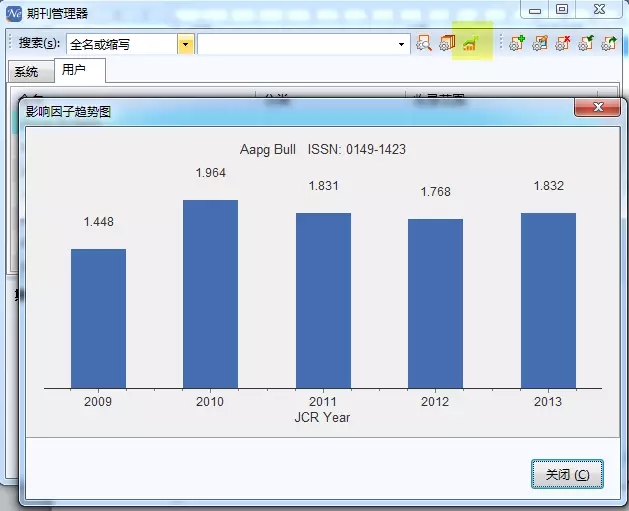Click the value label 1.768
Image resolution: width=629 pixels, height=511 pixels.
point(436,192)
